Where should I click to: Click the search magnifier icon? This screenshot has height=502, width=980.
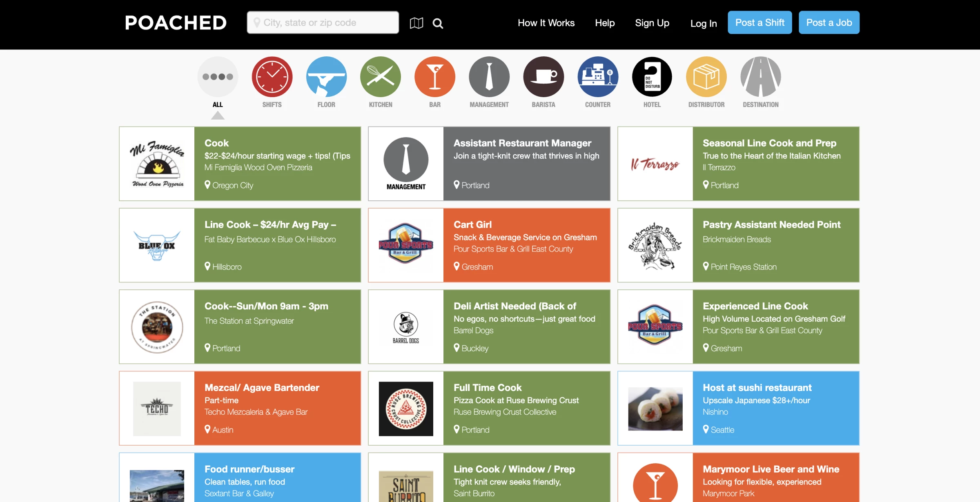(438, 23)
